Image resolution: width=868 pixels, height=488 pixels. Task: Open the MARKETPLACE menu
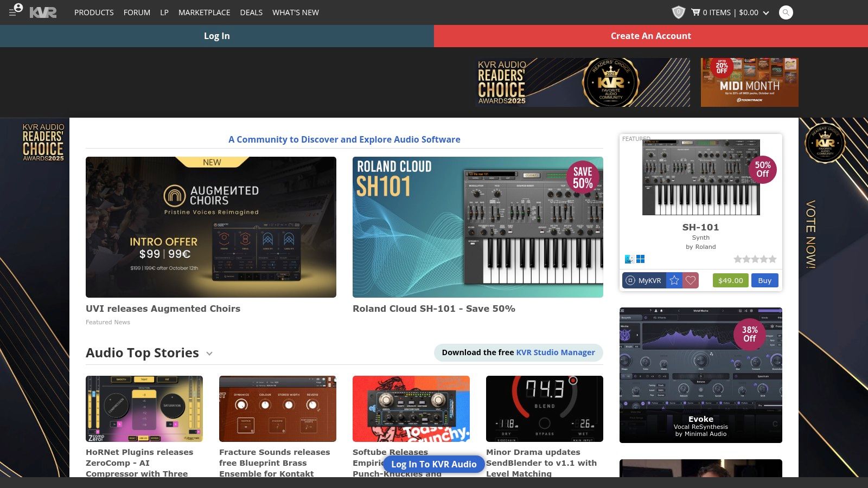pyautogui.click(x=204, y=12)
